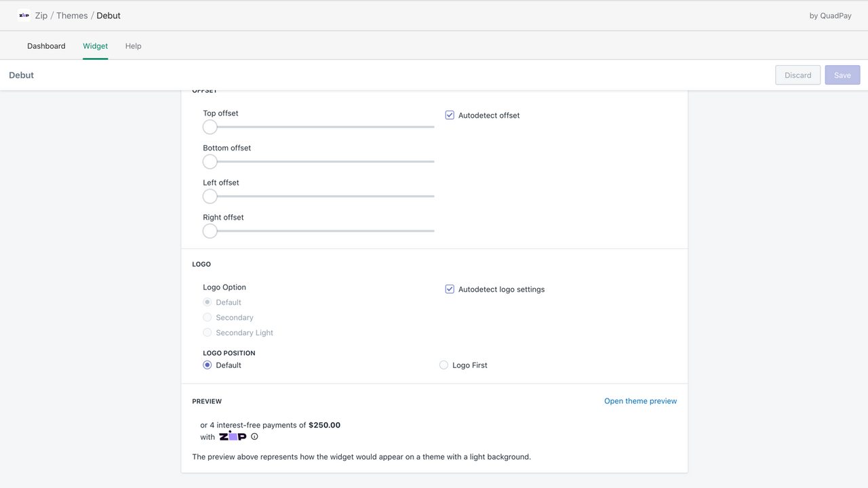Image resolution: width=868 pixels, height=488 pixels.
Task: Click the Save button
Action: pyautogui.click(x=842, y=75)
